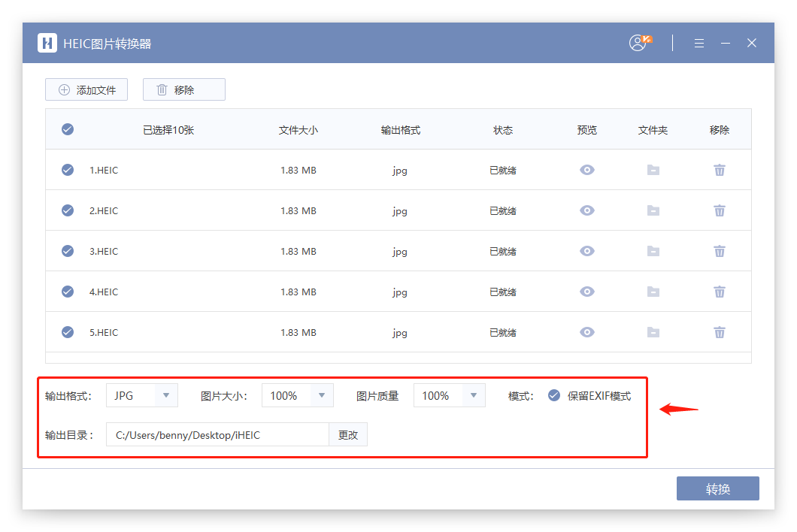
Task: Uncheck the 5.HEIC row checkbox
Action: (x=68, y=332)
